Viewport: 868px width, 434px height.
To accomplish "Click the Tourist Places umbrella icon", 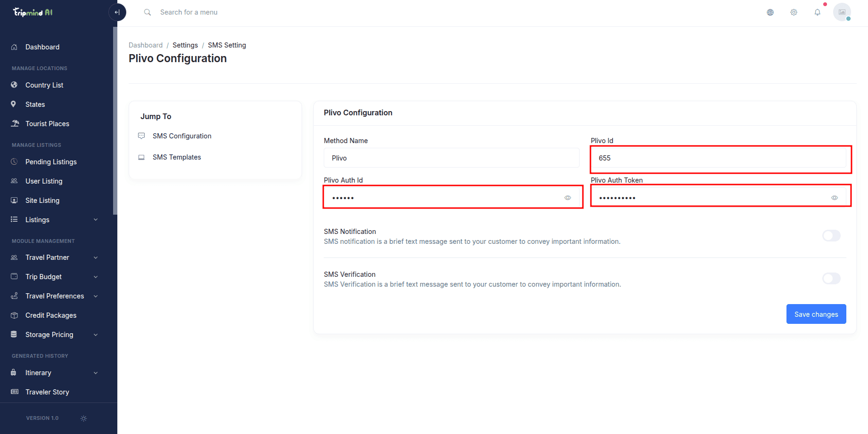I will 15,123.
